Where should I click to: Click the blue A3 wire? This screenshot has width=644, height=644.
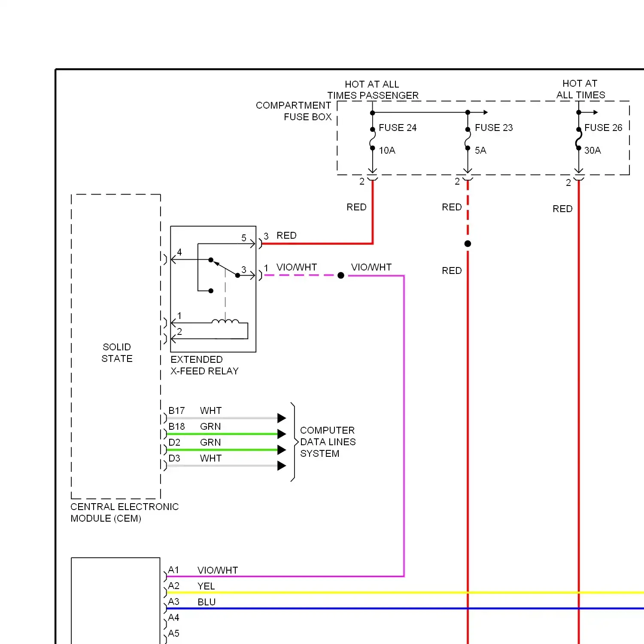pos(405,608)
